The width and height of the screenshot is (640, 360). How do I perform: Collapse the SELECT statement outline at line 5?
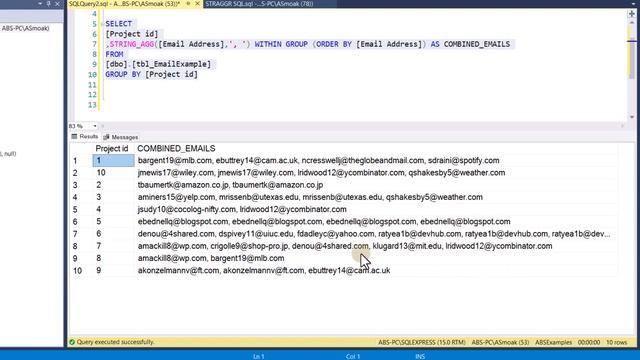click(102, 24)
